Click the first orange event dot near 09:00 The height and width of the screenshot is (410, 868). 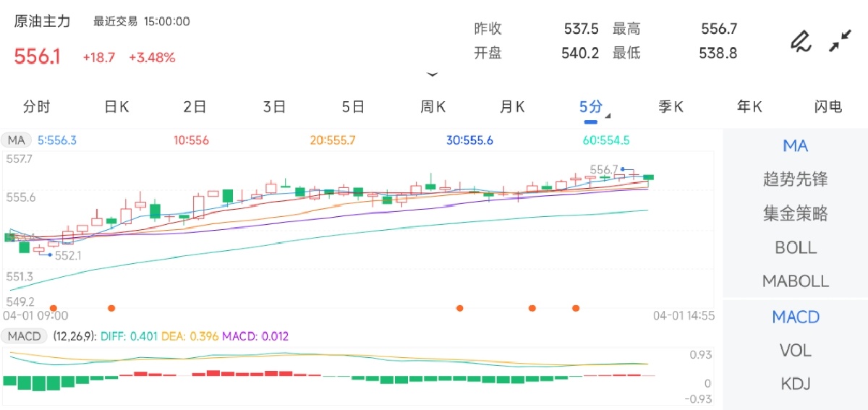(53, 308)
